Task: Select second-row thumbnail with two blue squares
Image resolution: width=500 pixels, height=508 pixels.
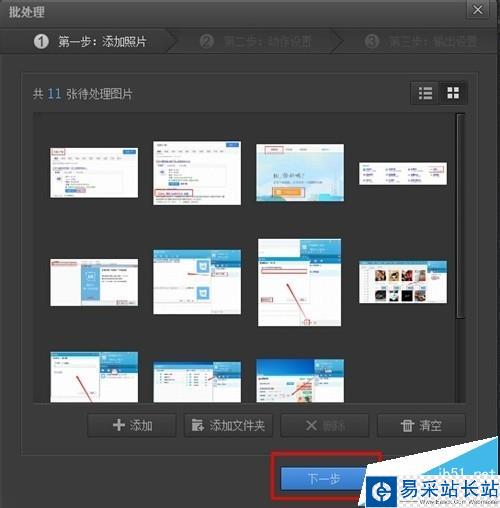Action: 197,282
